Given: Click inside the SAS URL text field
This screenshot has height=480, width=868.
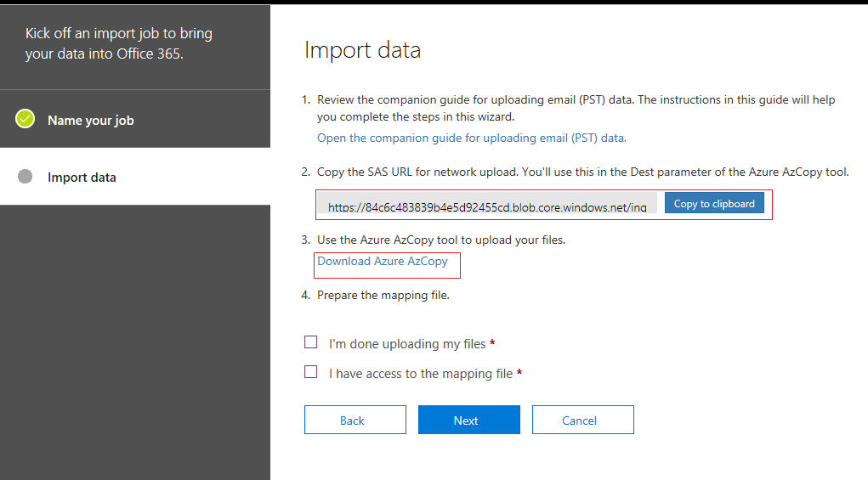Looking at the screenshot, I should [x=487, y=203].
